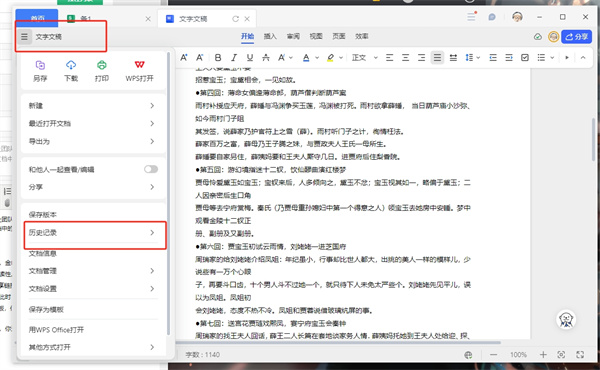The height and width of the screenshot is (370, 600).
Task: Expand 其他方式打开 submenu
Action: (x=93, y=347)
